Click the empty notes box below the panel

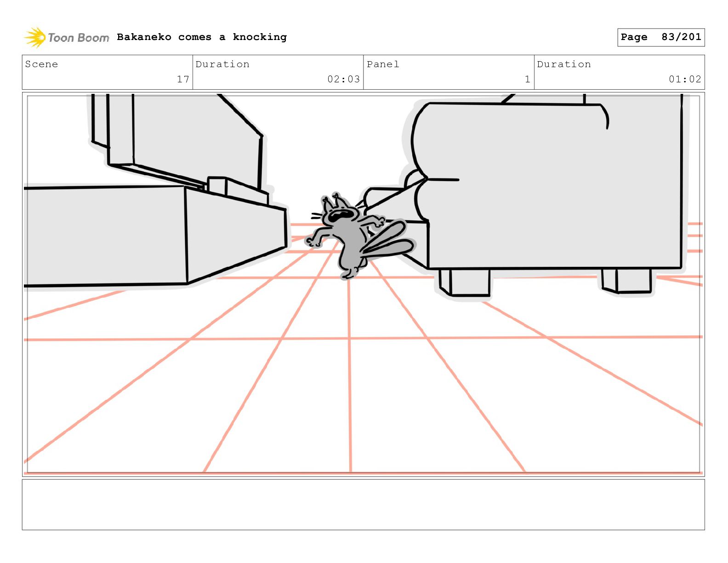(363, 505)
